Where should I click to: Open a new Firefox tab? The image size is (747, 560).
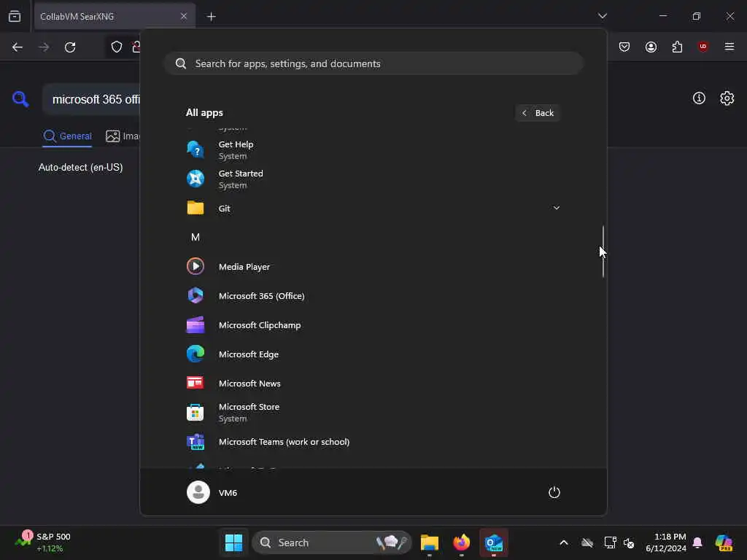[211, 17]
